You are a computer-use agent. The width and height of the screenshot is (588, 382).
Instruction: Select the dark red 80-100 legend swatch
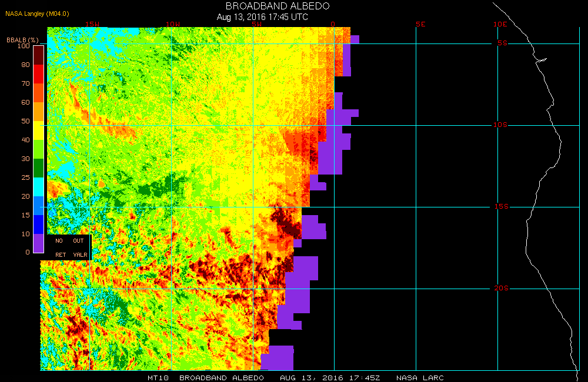click(x=39, y=55)
